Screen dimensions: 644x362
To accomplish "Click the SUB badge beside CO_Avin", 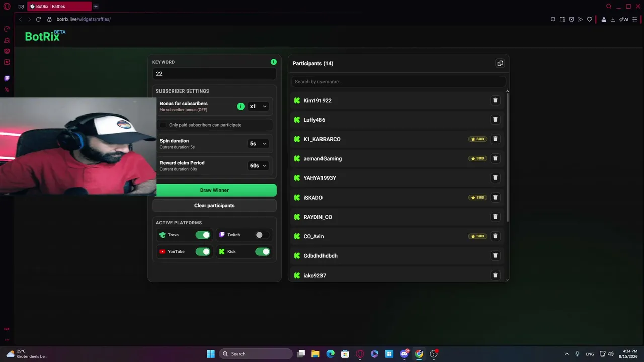I will tap(477, 236).
